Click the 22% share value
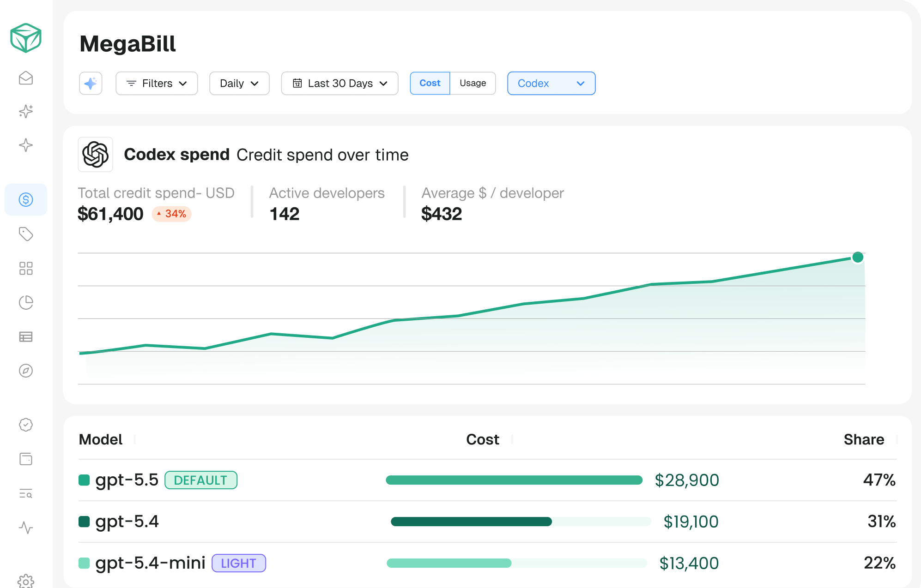 coord(880,563)
